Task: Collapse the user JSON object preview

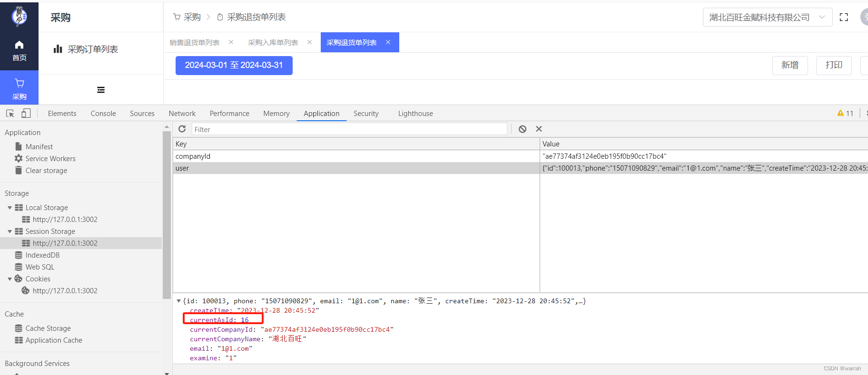Action: tap(178, 301)
